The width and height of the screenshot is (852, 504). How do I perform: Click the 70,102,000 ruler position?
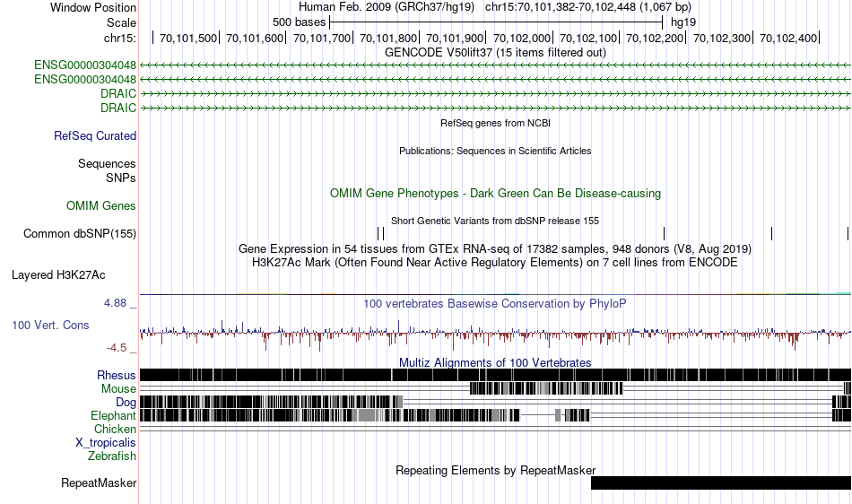click(522, 38)
